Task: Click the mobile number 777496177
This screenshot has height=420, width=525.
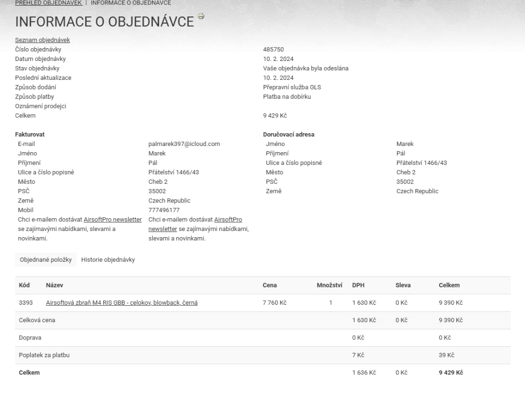Action: tap(164, 210)
